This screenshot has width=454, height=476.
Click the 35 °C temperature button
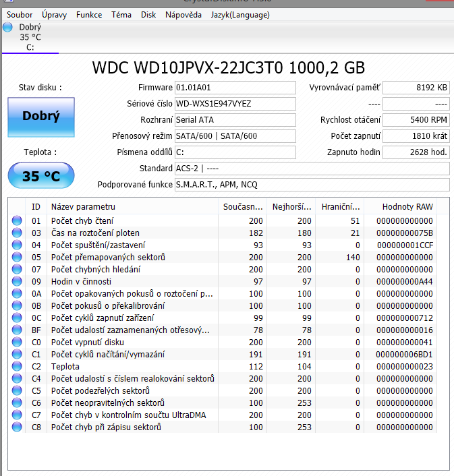[41, 175]
